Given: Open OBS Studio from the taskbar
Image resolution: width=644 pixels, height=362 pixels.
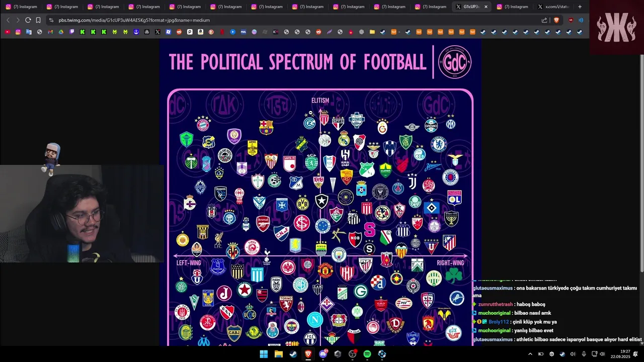Looking at the screenshot, I should [x=352, y=354].
